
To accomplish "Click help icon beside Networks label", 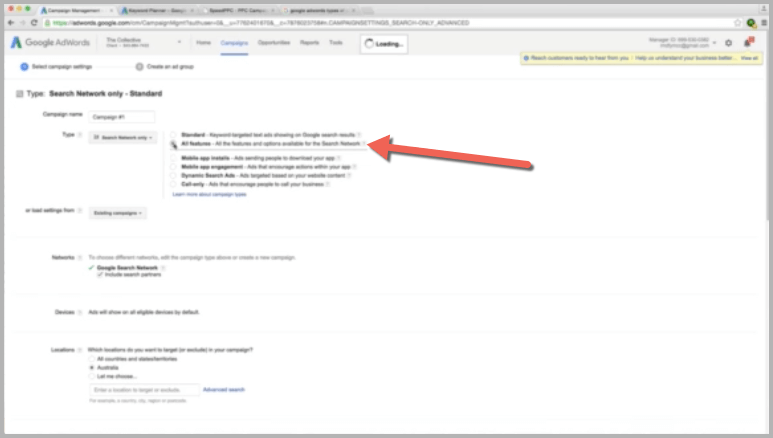I will pos(79,257).
